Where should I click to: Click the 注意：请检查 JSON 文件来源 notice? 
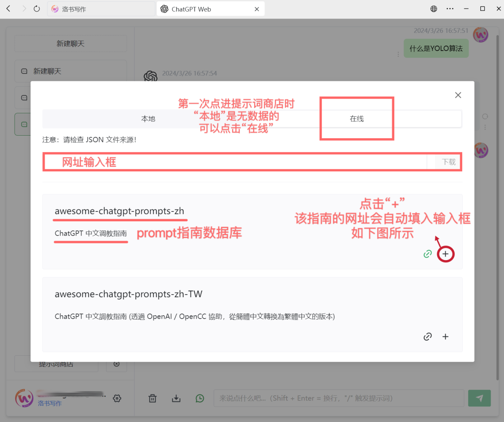(x=90, y=140)
